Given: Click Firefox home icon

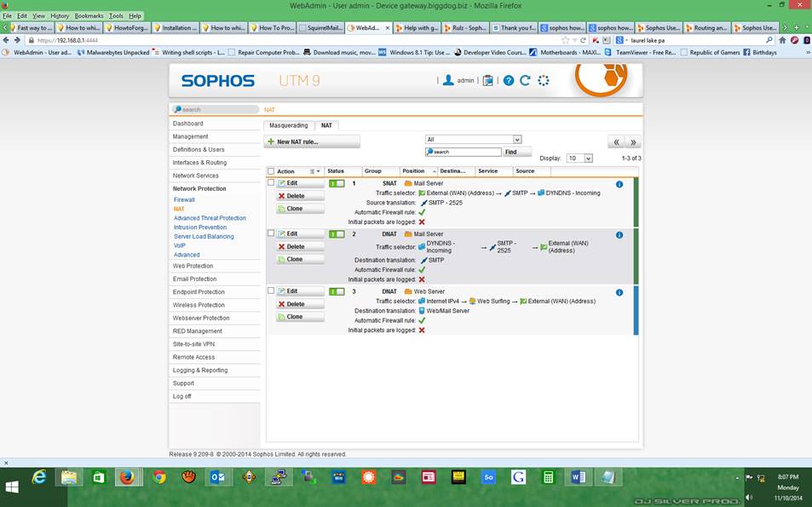Looking at the screenshot, I should pyautogui.click(x=782, y=40).
